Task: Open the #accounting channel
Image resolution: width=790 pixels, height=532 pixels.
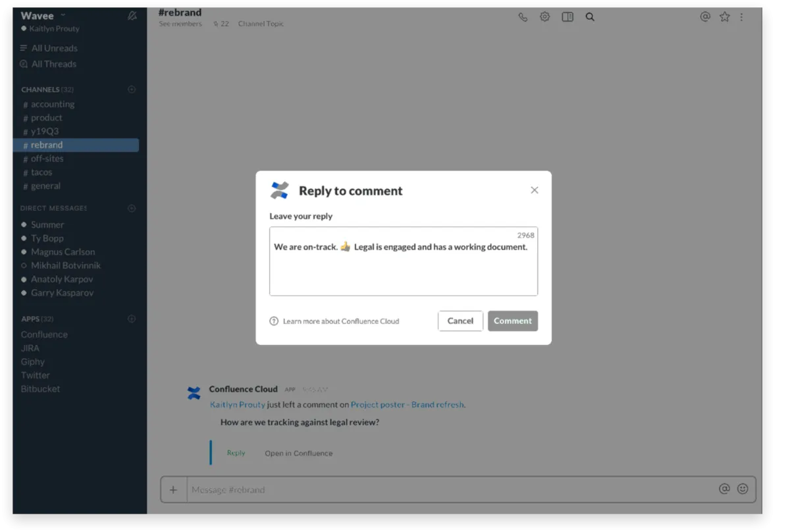Action: [52, 104]
